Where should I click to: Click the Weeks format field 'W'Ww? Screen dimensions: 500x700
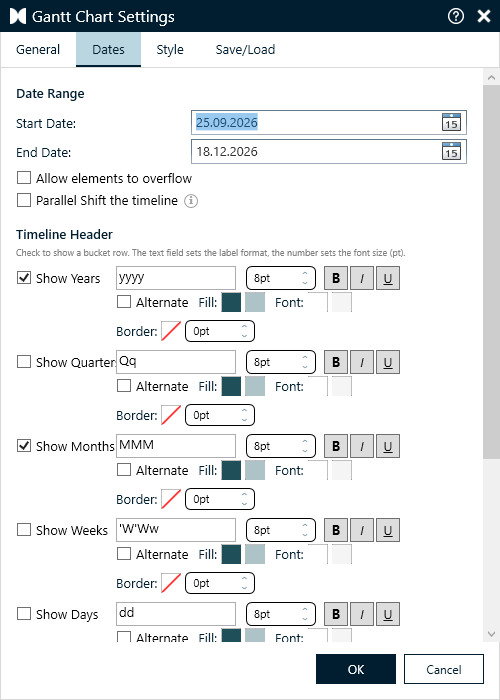pos(176,530)
